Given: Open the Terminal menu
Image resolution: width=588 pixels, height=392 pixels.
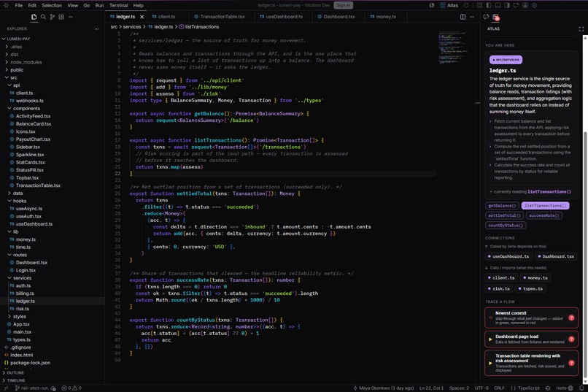Looking at the screenshot, I should [x=118, y=5].
